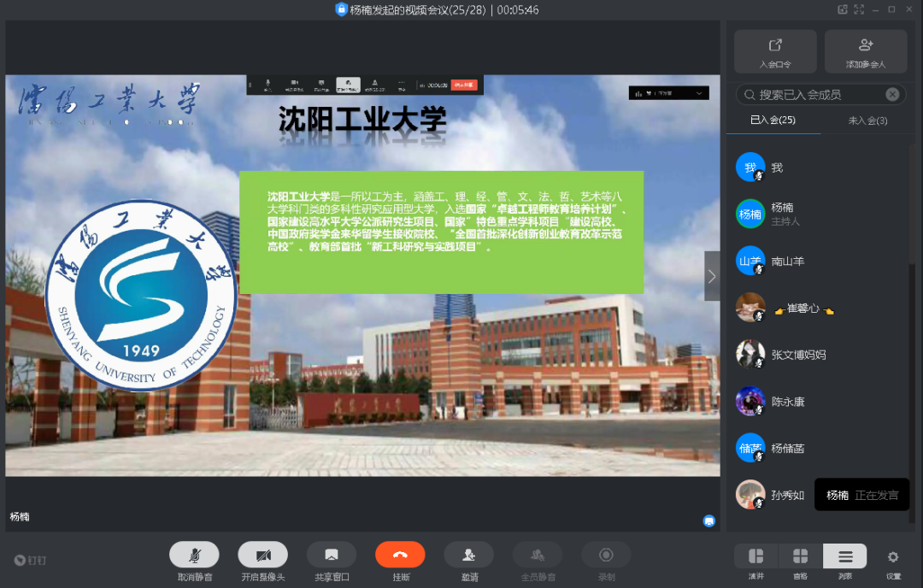Click 张文博妈妈's profile avatar

(750, 355)
